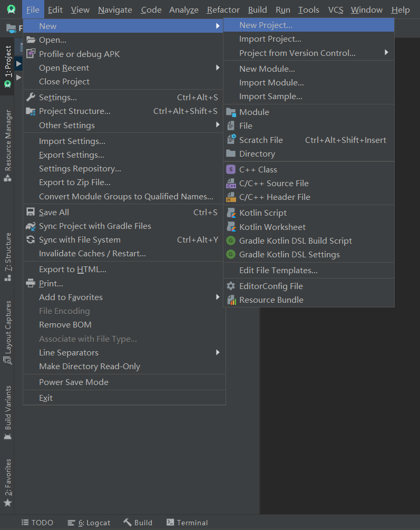Click the Module icon in submenu
This screenshot has height=530, width=420.
pyautogui.click(x=231, y=112)
